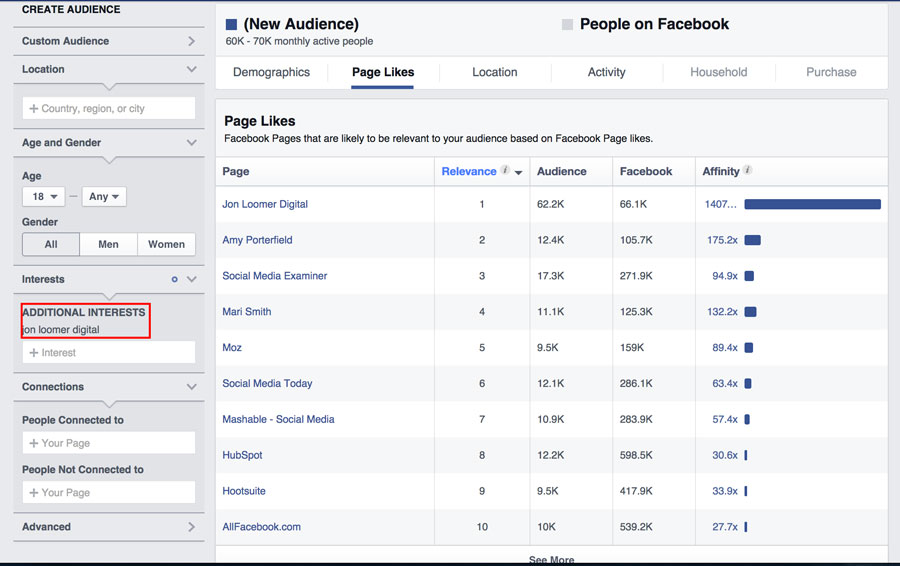
Task: Select the Men gender option
Action: (108, 244)
